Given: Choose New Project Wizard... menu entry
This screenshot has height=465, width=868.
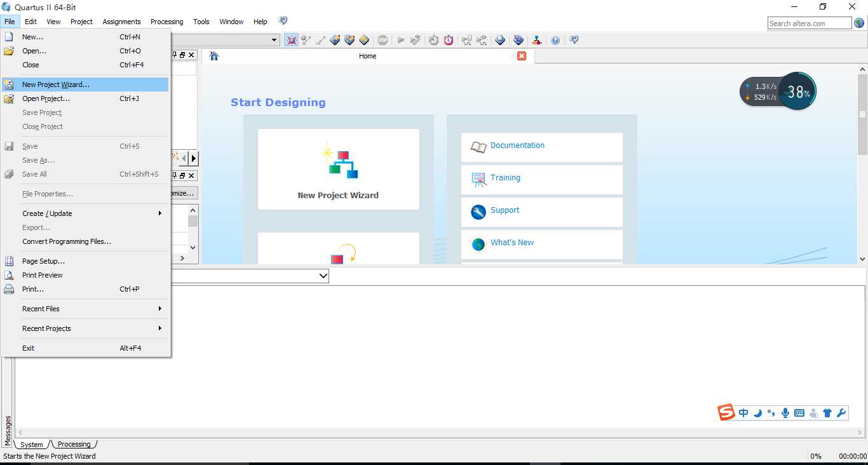Looking at the screenshot, I should [x=86, y=84].
